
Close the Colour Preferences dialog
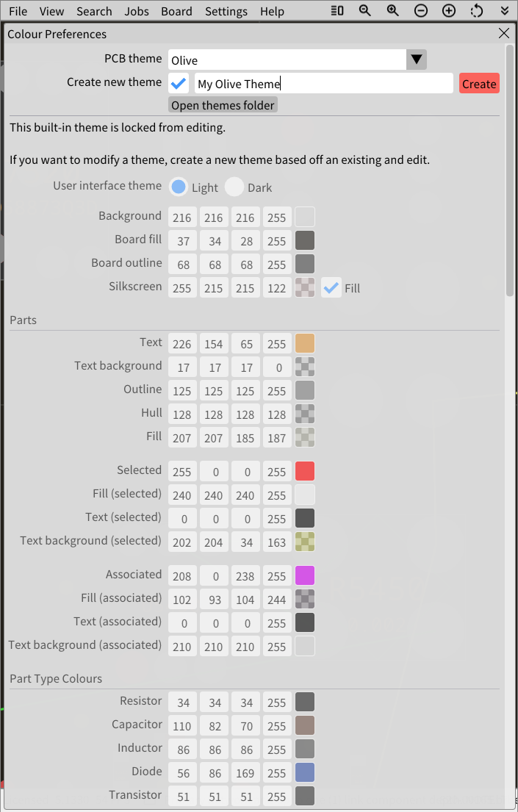504,33
